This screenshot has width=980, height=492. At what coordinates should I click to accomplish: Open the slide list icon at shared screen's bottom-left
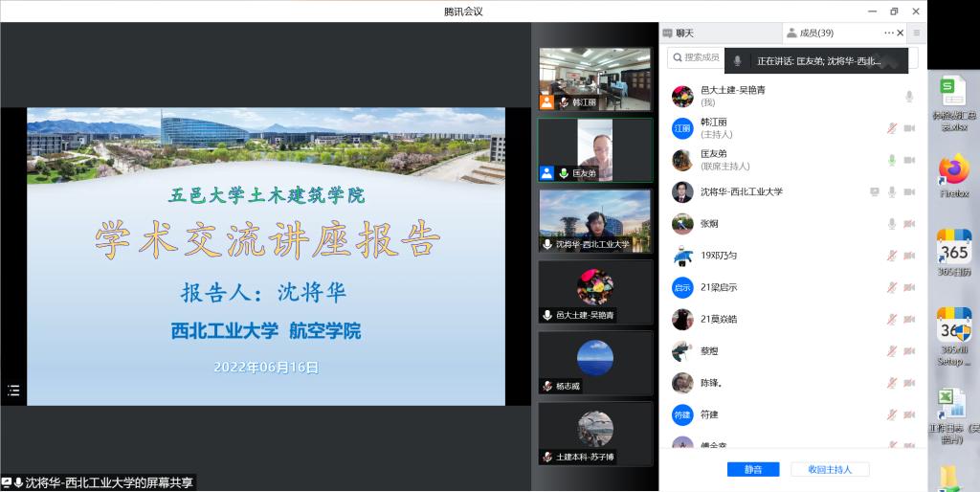tap(13, 390)
